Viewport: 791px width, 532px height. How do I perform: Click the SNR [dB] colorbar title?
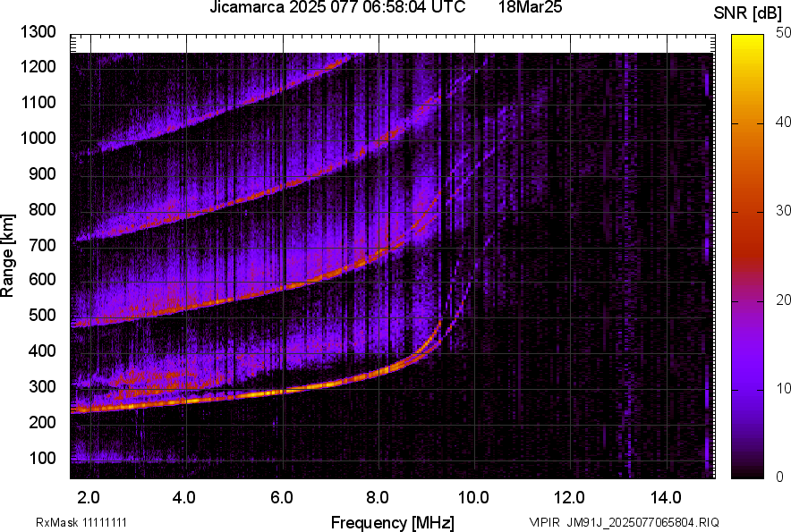[748, 13]
